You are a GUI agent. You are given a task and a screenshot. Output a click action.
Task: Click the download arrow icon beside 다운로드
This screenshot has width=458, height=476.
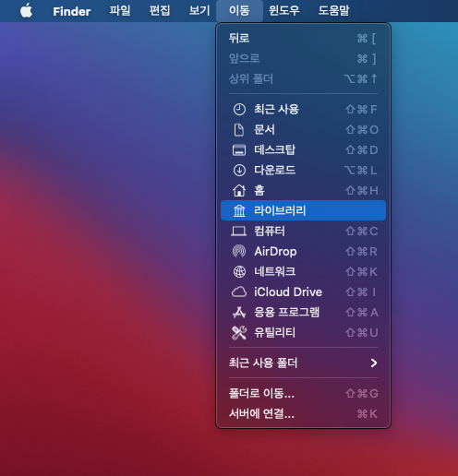[x=239, y=171]
